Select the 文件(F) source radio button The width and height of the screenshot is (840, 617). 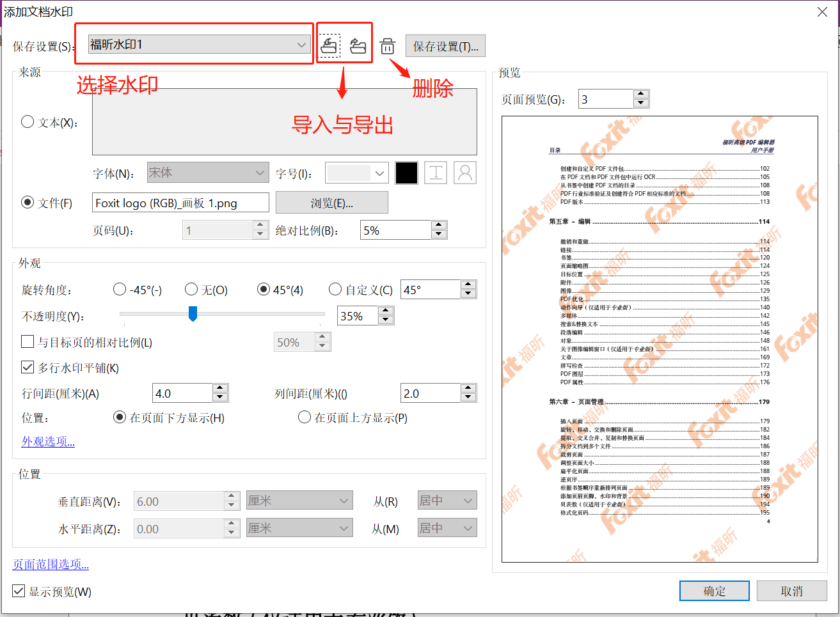click(x=28, y=202)
